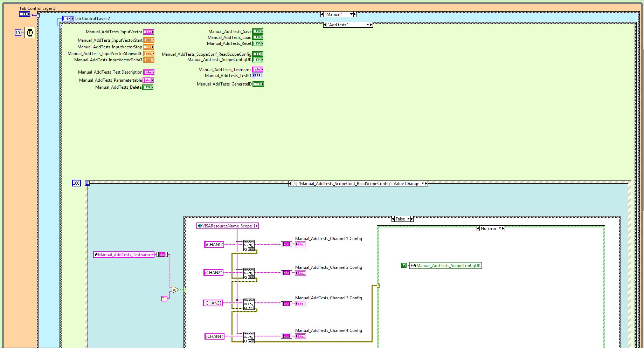Switch to next case after False
The height and width of the screenshot is (348, 644).
[x=412, y=219]
